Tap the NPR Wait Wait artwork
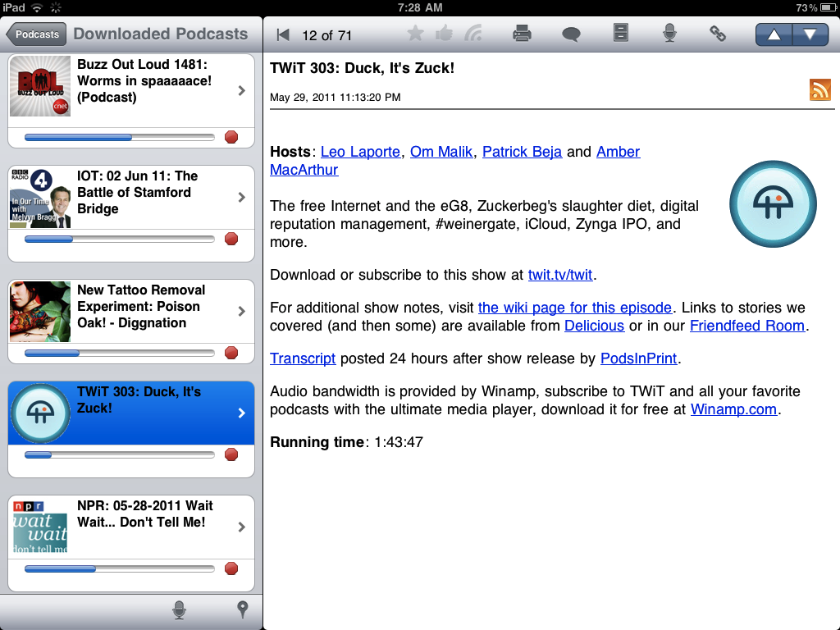The width and height of the screenshot is (840, 630). tap(40, 527)
